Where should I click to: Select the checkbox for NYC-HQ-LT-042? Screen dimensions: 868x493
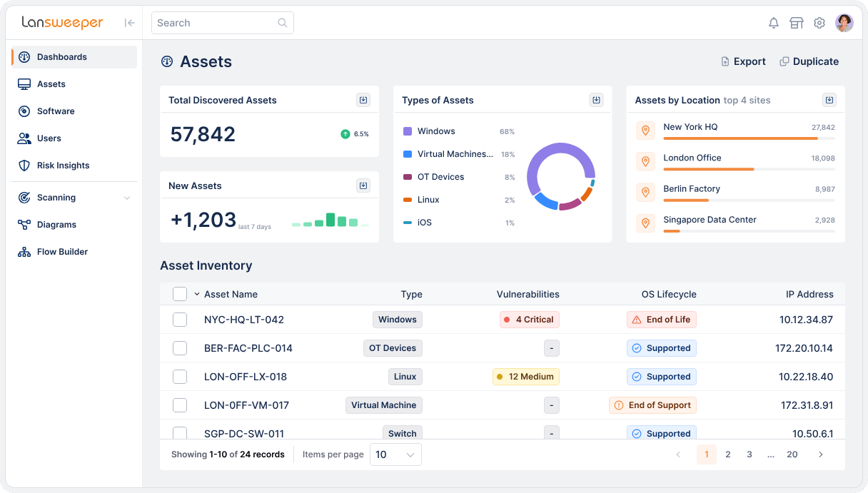pyautogui.click(x=180, y=319)
